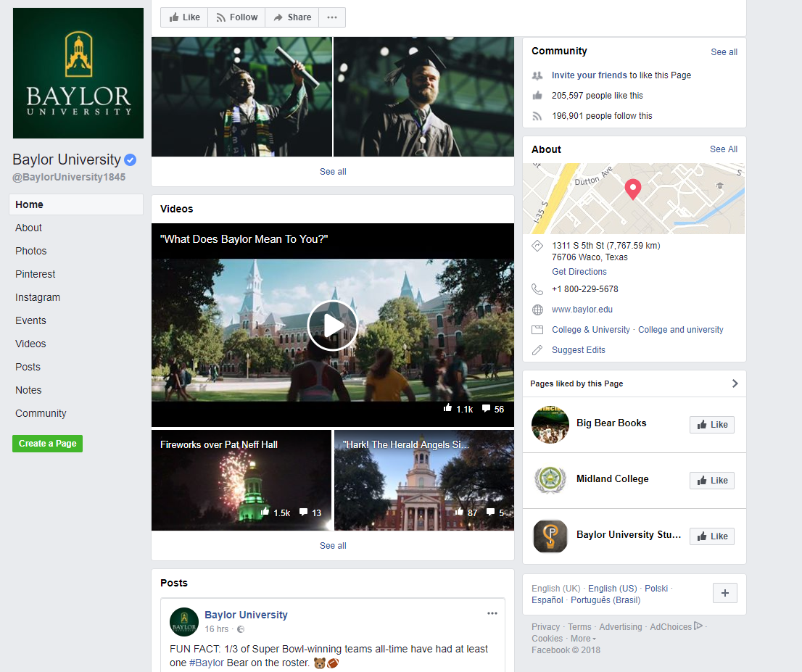802x672 pixels.
Task: Switch language to Polski
Action: 656,589
